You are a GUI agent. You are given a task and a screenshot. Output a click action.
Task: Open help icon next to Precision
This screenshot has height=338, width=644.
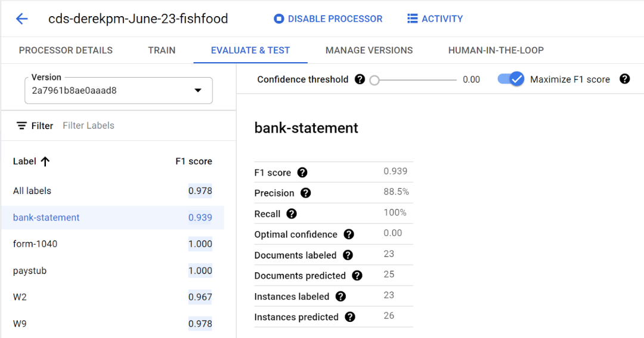[305, 193]
